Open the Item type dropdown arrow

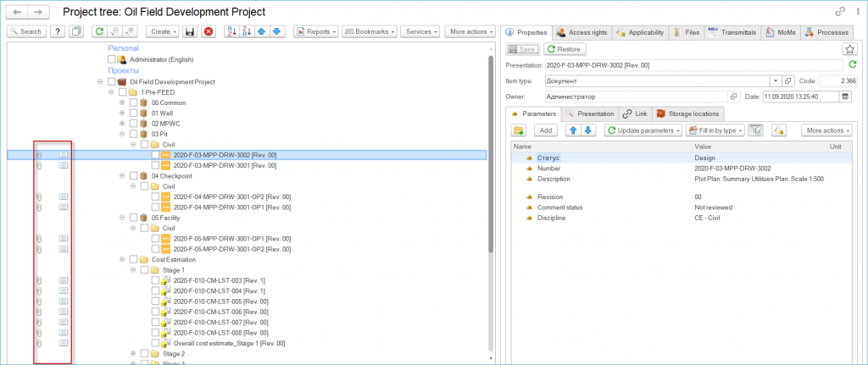click(x=776, y=80)
